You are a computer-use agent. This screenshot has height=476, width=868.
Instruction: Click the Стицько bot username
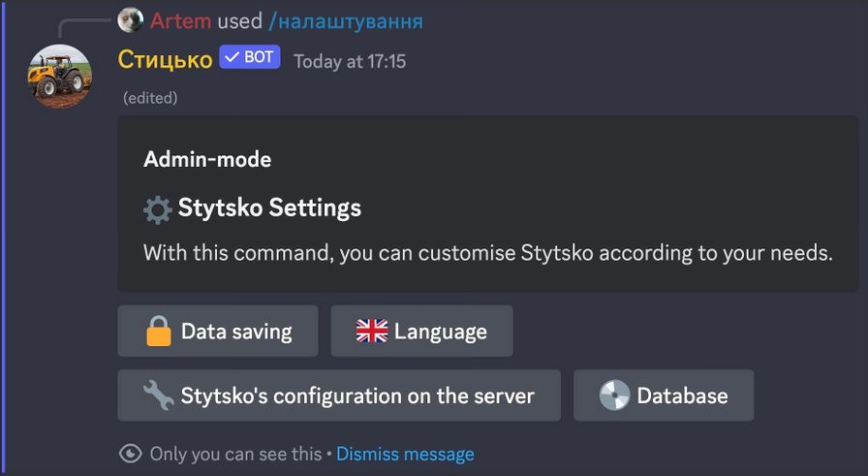point(165,60)
